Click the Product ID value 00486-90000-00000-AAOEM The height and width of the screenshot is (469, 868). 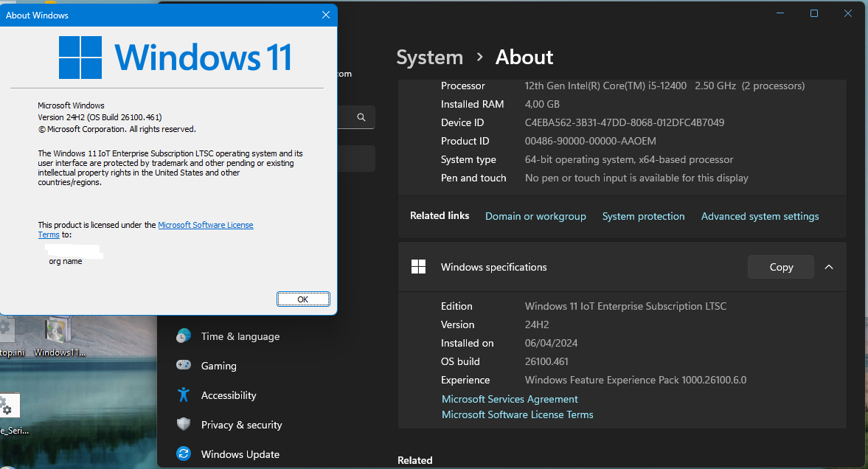(590, 141)
